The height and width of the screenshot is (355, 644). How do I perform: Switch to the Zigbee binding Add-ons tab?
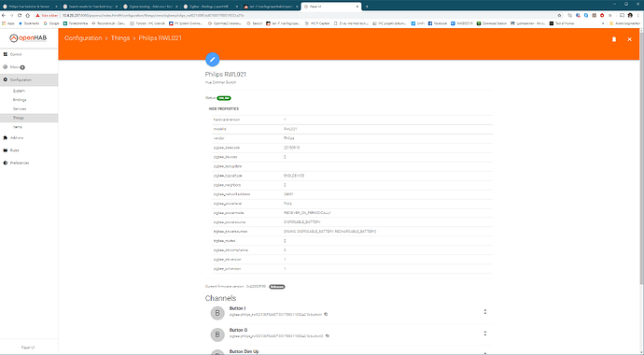click(x=150, y=7)
